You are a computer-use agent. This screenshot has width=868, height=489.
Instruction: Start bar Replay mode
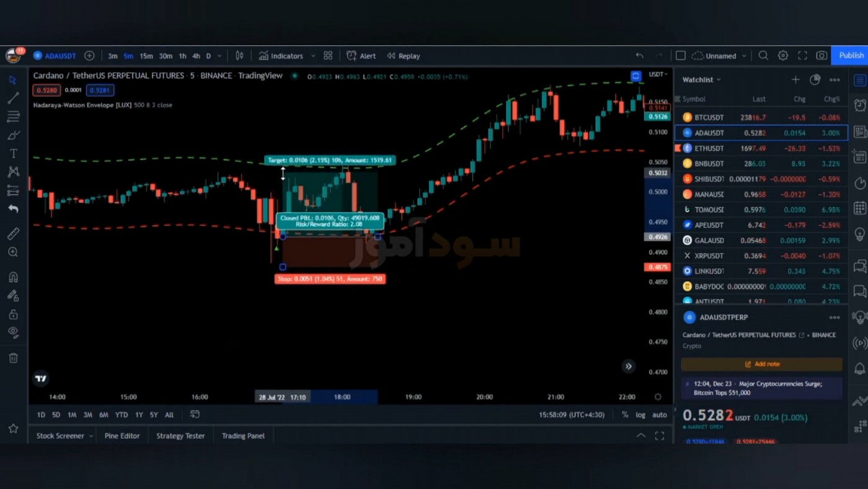[x=403, y=56]
